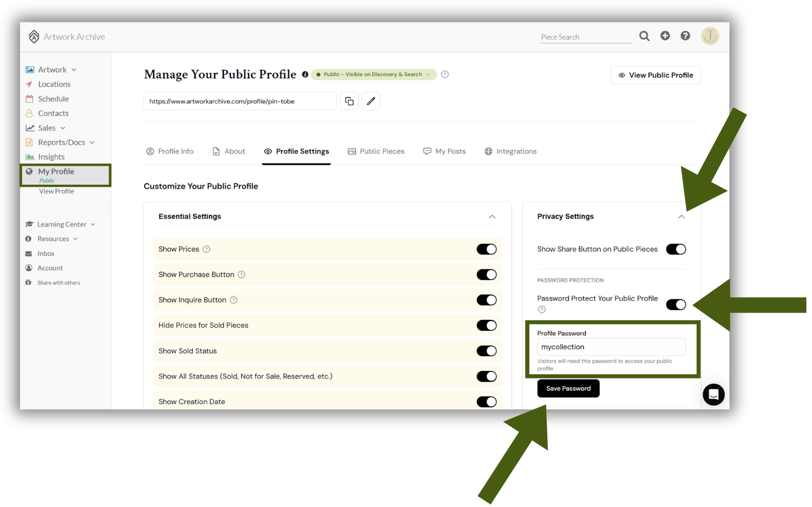
Task: Click help icon next to Show Prices
Action: (206, 249)
